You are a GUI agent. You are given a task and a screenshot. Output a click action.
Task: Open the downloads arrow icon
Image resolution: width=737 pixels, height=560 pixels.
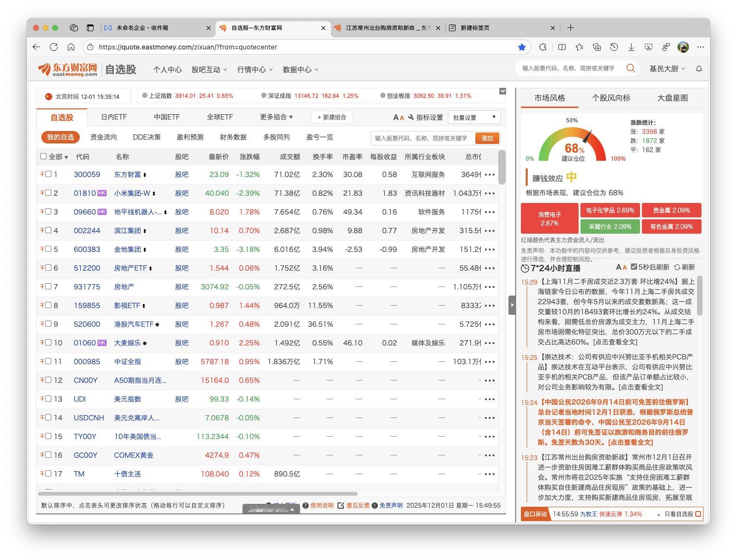[x=631, y=47]
